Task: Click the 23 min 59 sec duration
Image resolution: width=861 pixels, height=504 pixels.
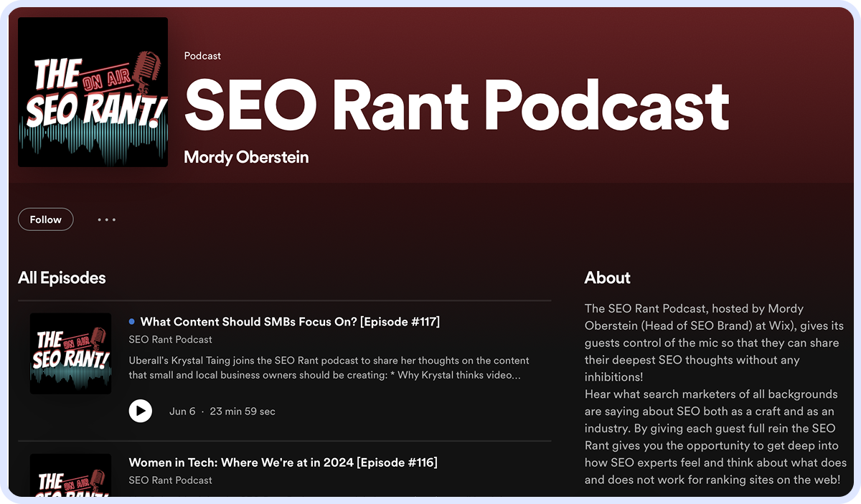Action: coord(243,412)
